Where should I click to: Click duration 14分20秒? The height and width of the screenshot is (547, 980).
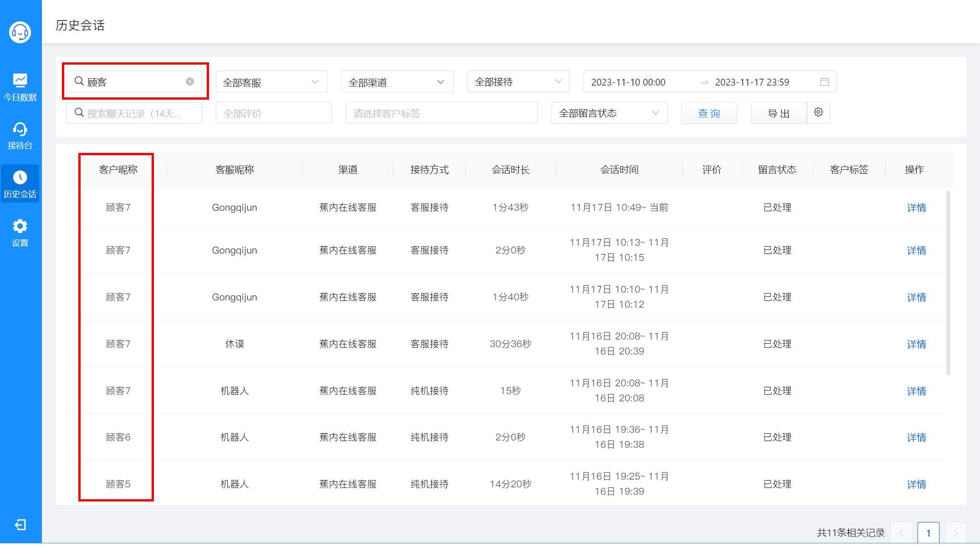510,484
